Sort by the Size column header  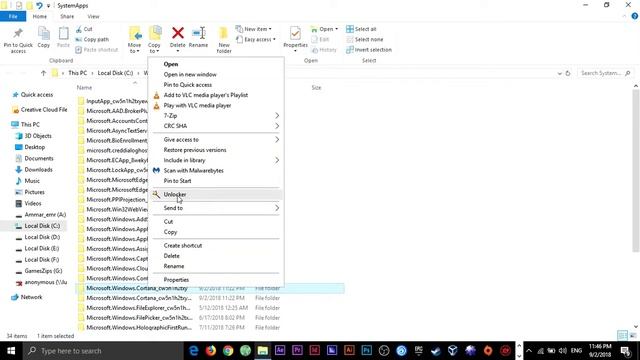point(316,88)
